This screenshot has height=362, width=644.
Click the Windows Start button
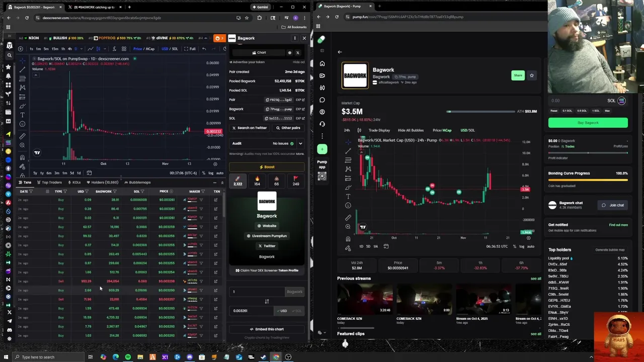pos(6,357)
